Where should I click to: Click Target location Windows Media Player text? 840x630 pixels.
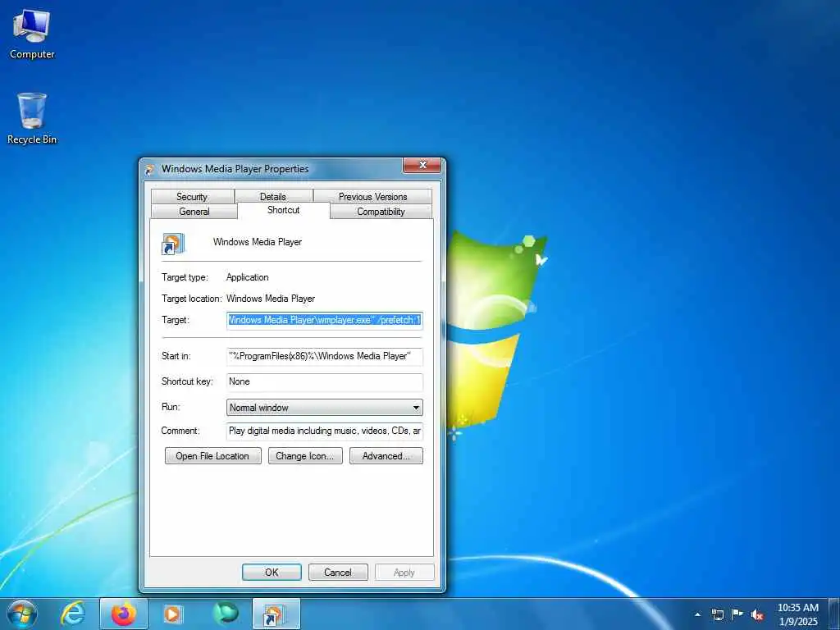click(271, 299)
